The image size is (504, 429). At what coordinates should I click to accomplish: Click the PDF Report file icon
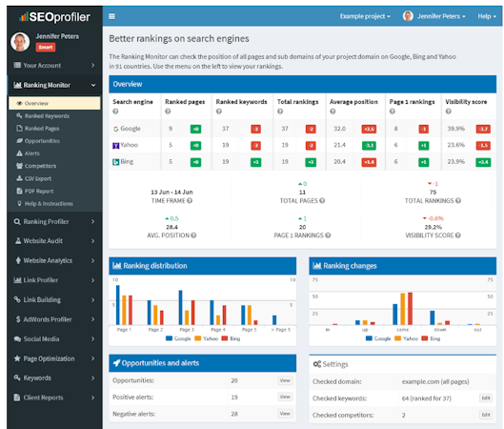tap(19, 191)
